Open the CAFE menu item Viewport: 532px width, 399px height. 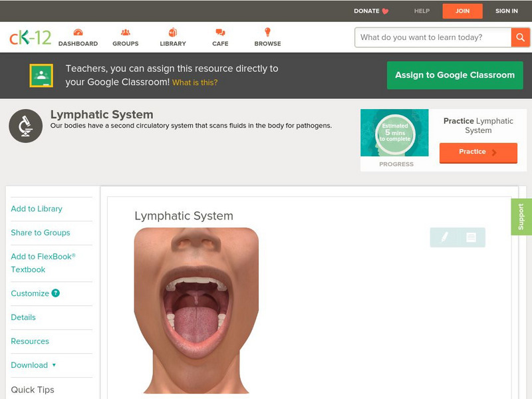pyautogui.click(x=220, y=44)
